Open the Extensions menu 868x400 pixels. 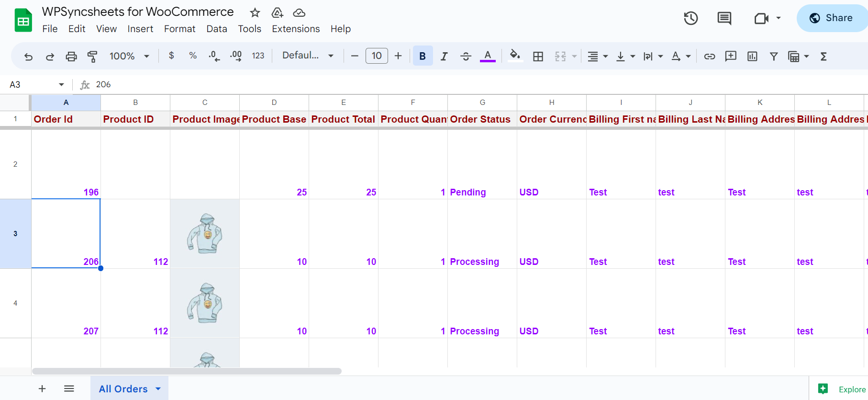click(296, 29)
